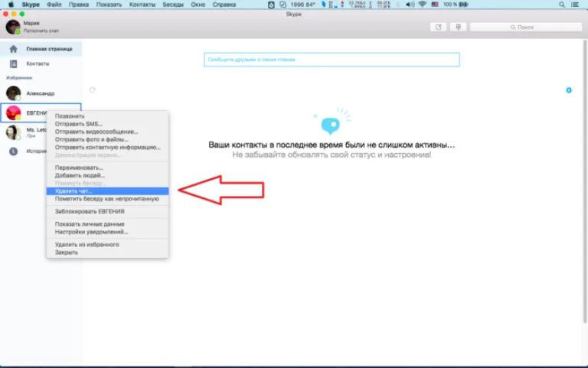Choose Отправить SMS... option

(x=108, y=124)
